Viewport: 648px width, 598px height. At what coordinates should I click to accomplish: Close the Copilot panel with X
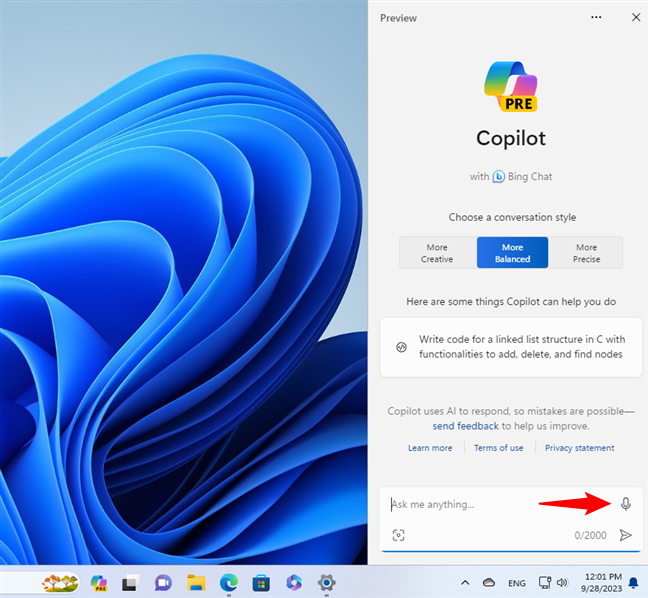[636, 17]
